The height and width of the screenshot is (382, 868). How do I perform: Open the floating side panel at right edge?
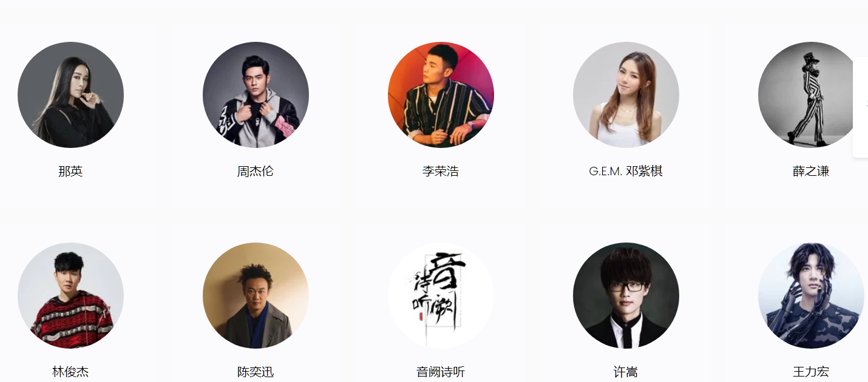(861, 107)
